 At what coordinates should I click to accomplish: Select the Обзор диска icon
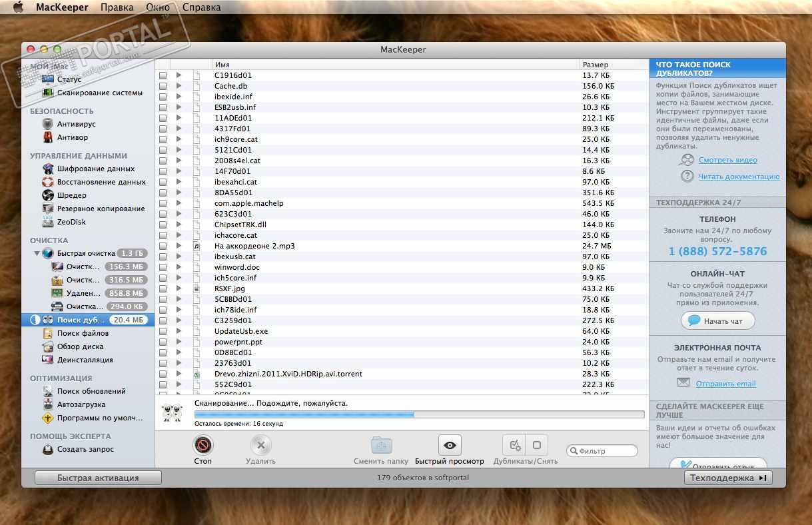[x=48, y=346]
